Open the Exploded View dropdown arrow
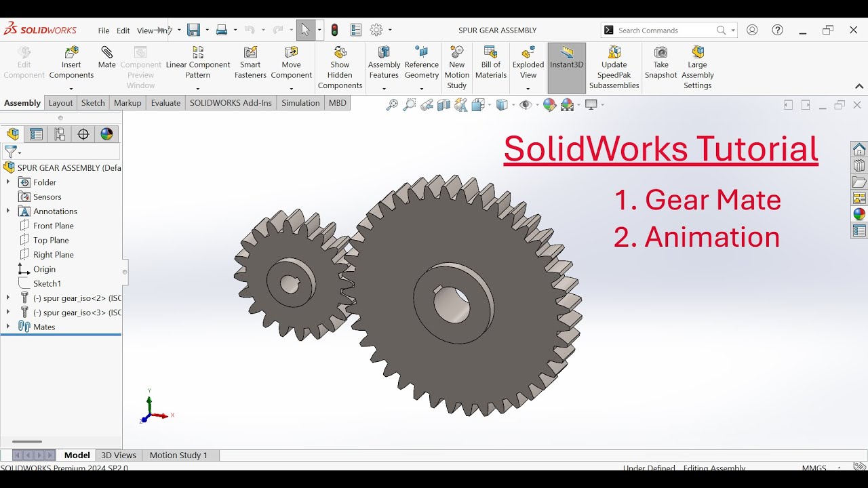 pyautogui.click(x=528, y=88)
